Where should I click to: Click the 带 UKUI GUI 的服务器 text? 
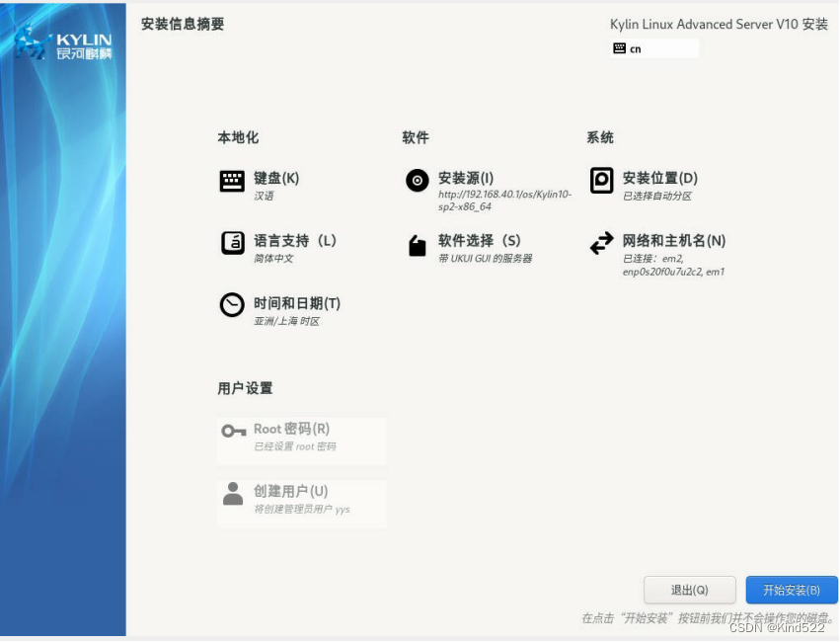tap(485, 259)
